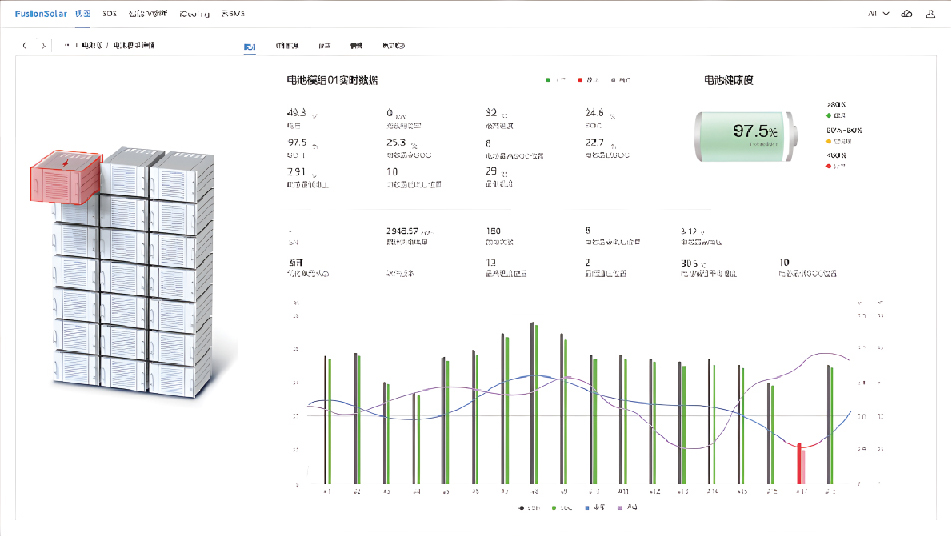This screenshot has height=536, width=951.
Task: Open the SDS menu in the top bar
Action: tap(109, 14)
